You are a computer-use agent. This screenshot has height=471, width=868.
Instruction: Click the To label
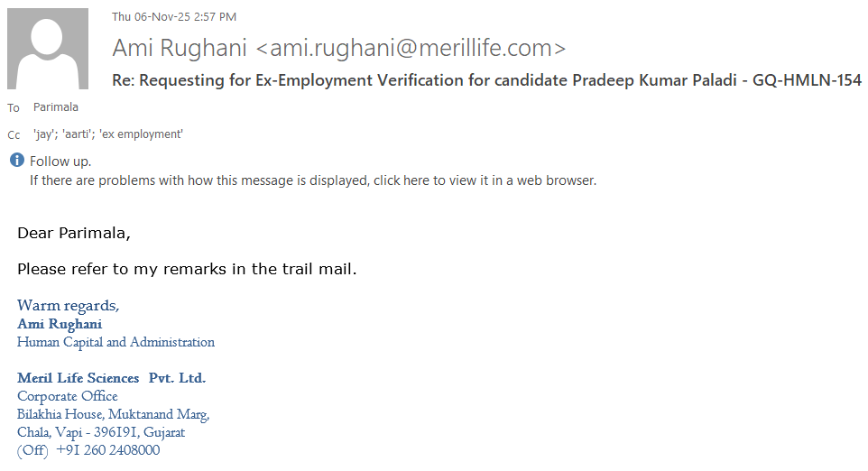14,108
